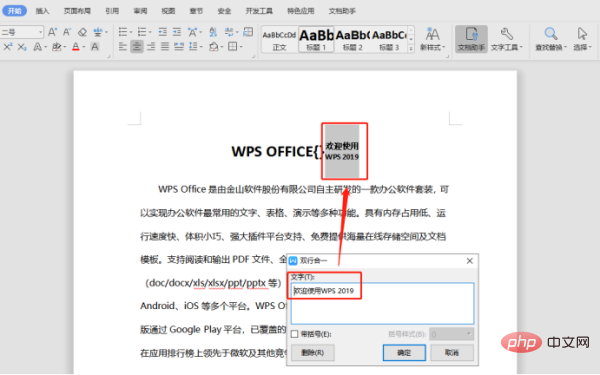Viewport: 600px width, 375px height.
Task: Decrease the paragraph indent
Action: point(163,32)
